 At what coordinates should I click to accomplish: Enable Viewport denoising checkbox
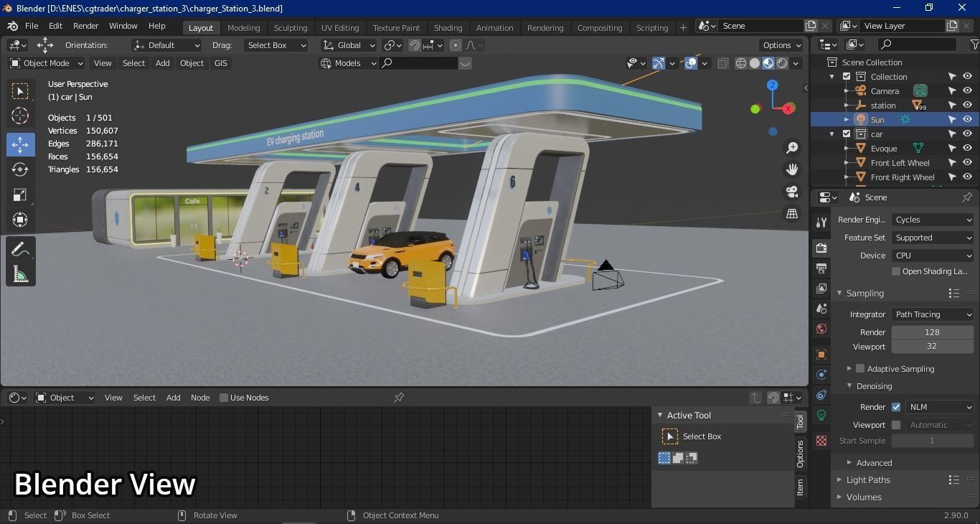click(x=896, y=425)
